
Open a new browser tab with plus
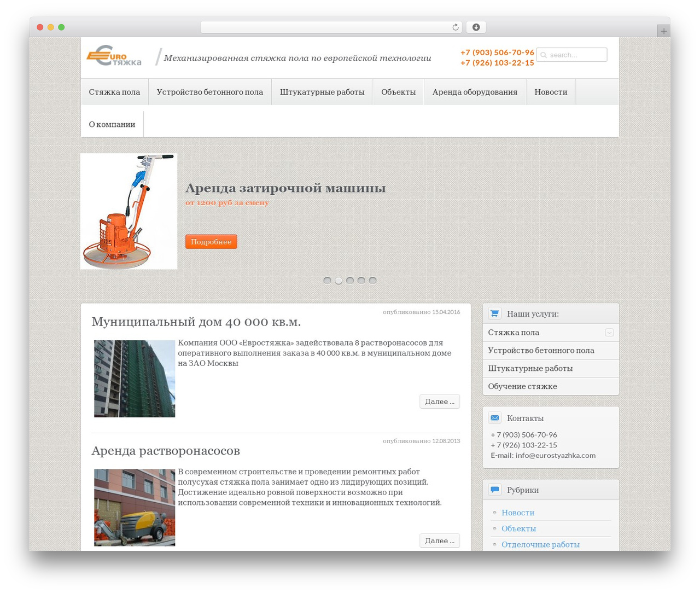click(663, 31)
